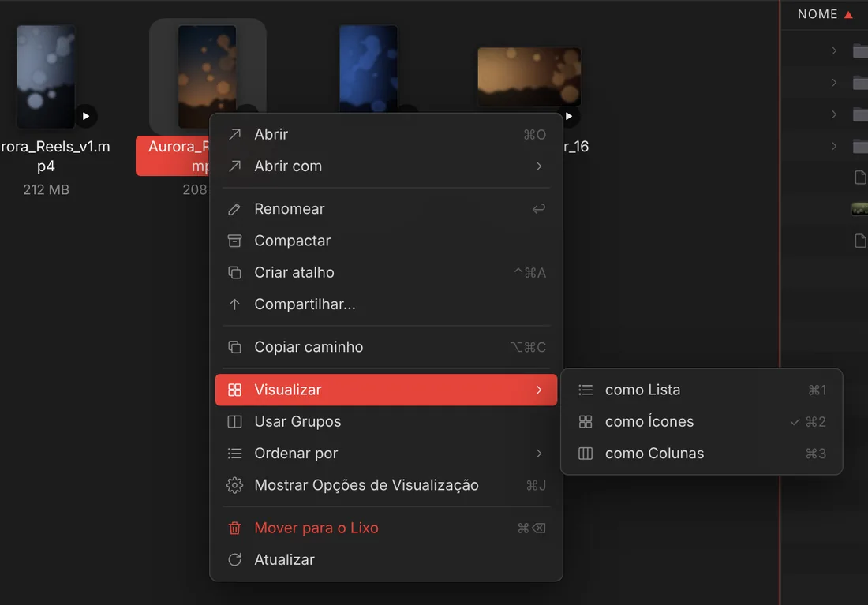The width and height of the screenshot is (868, 605).
Task: Switch view to como Colunas
Action: click(x=702, y=454)
